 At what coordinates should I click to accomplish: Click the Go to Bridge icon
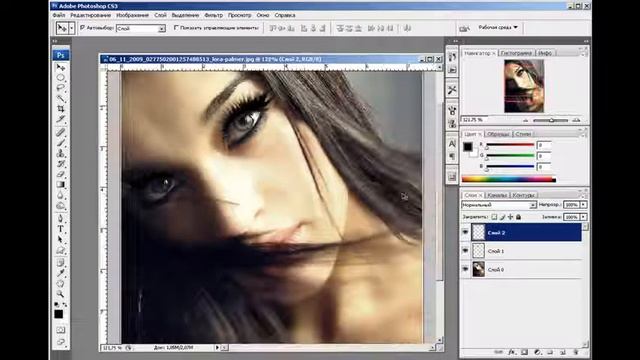[464, 28]
